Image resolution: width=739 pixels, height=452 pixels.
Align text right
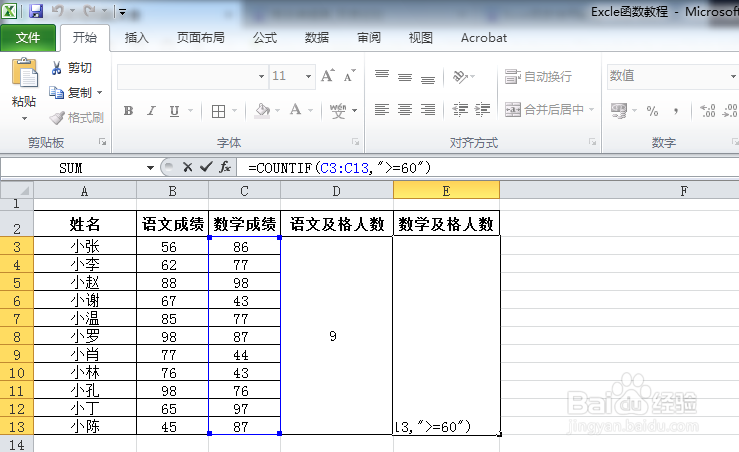point(428,110)
